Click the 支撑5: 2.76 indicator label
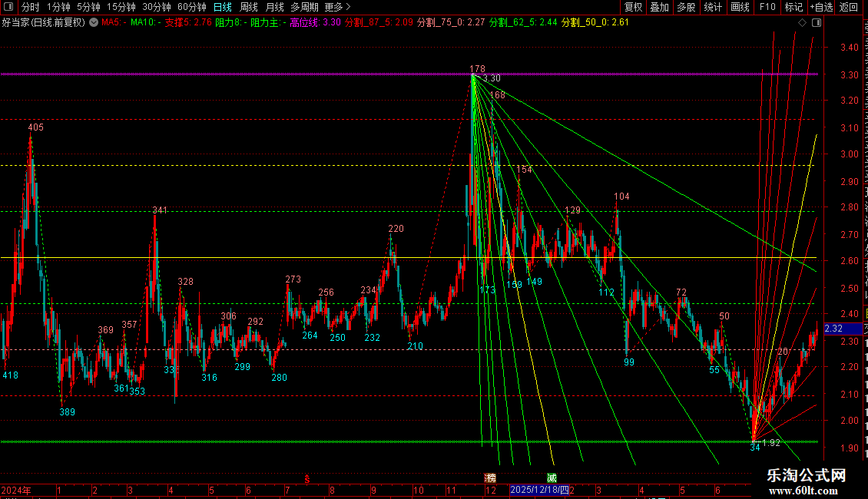The width and height of the screenshot is (868, 499). point(188,23)
